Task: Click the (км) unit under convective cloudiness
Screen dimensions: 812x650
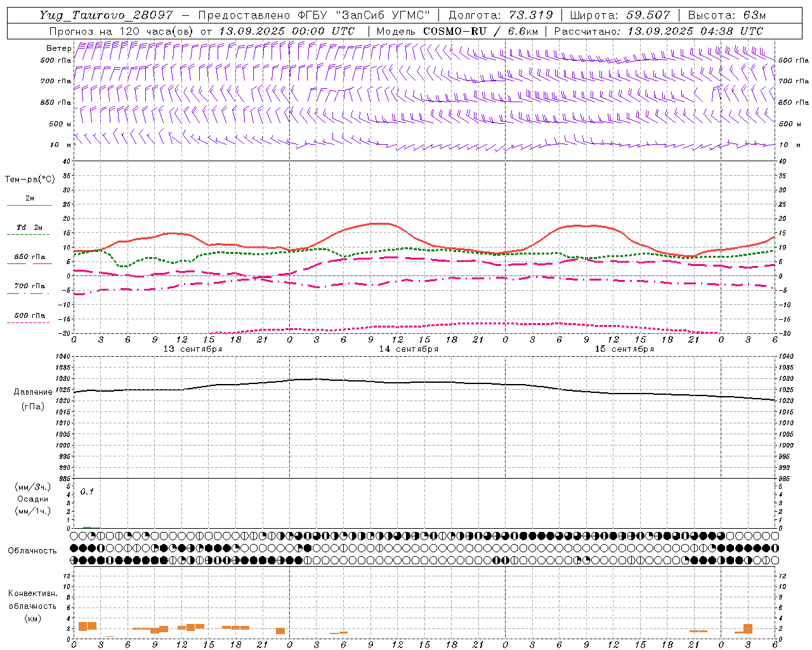Action: (33, 618)
